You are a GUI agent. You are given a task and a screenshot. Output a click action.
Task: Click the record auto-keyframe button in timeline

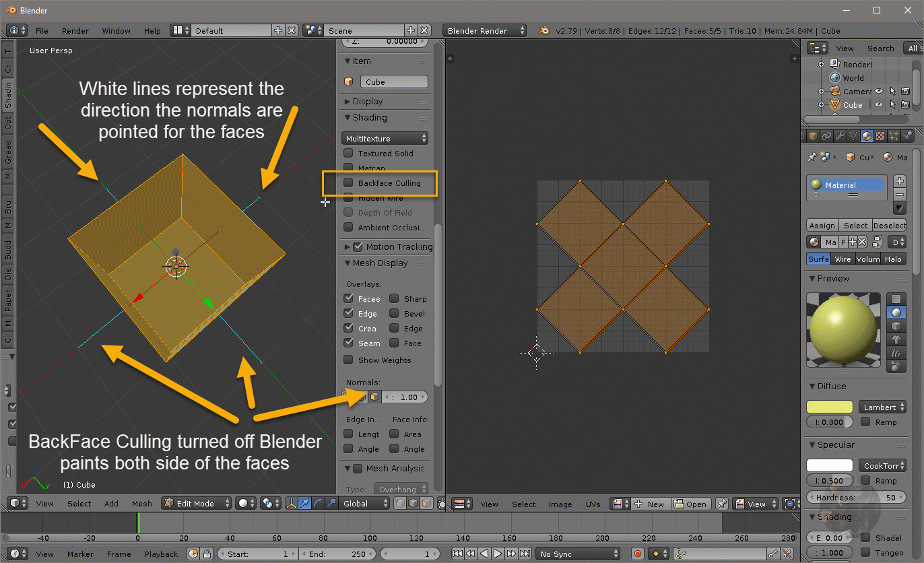tap(638, 554)
